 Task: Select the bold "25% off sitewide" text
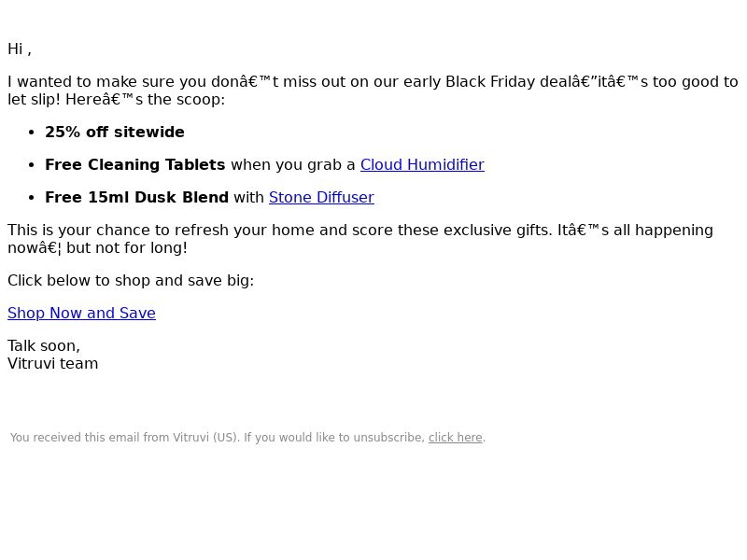point(114,132)
